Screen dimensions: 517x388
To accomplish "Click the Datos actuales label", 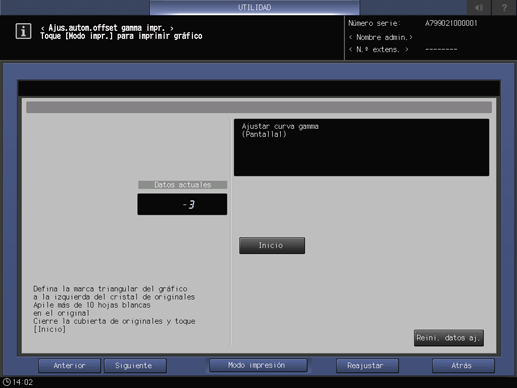I will click(183, 185).
